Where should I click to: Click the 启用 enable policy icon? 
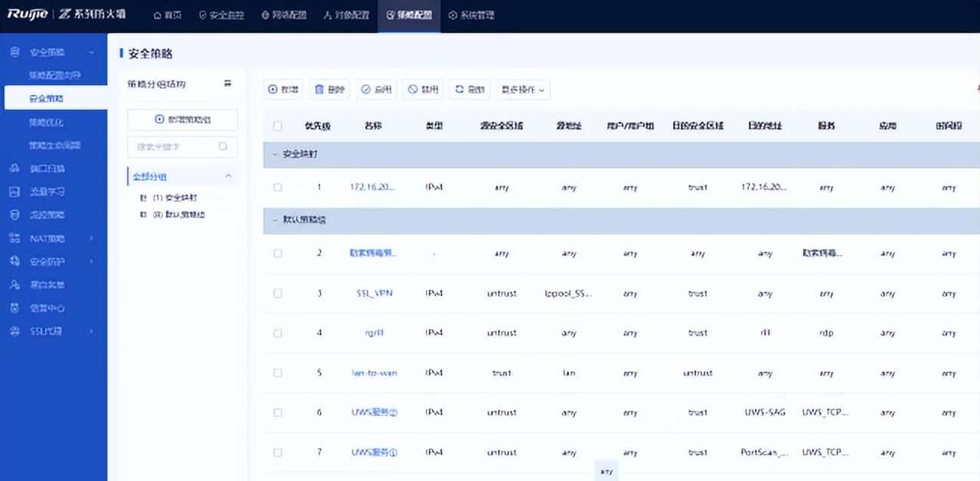pos(375,89)
